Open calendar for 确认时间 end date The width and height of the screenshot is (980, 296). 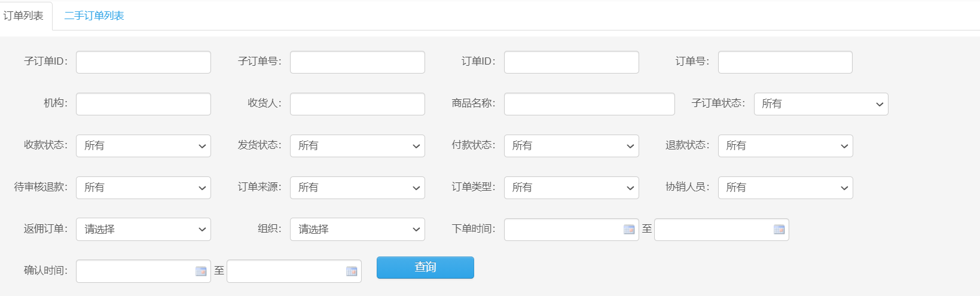(352, 271)
